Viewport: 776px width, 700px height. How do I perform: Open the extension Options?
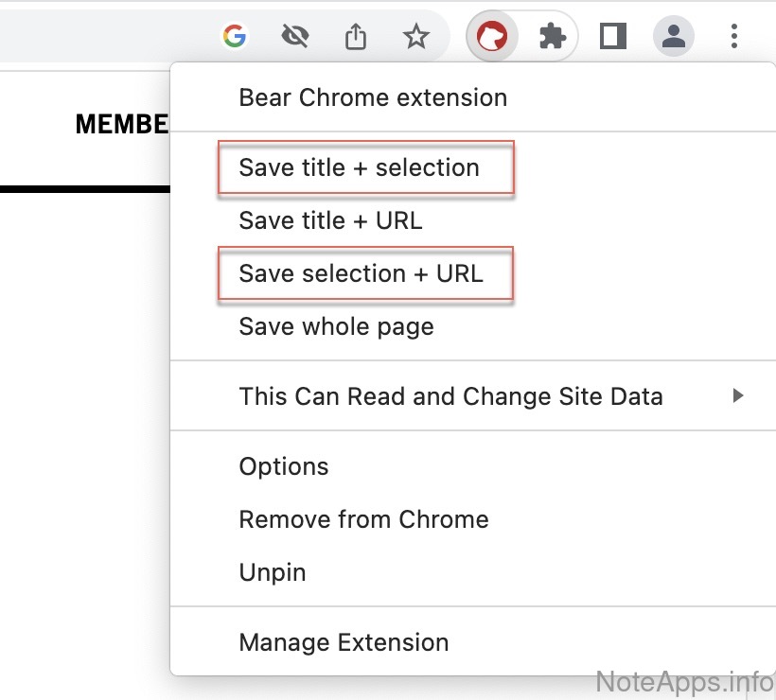click(x=284, y=466)
